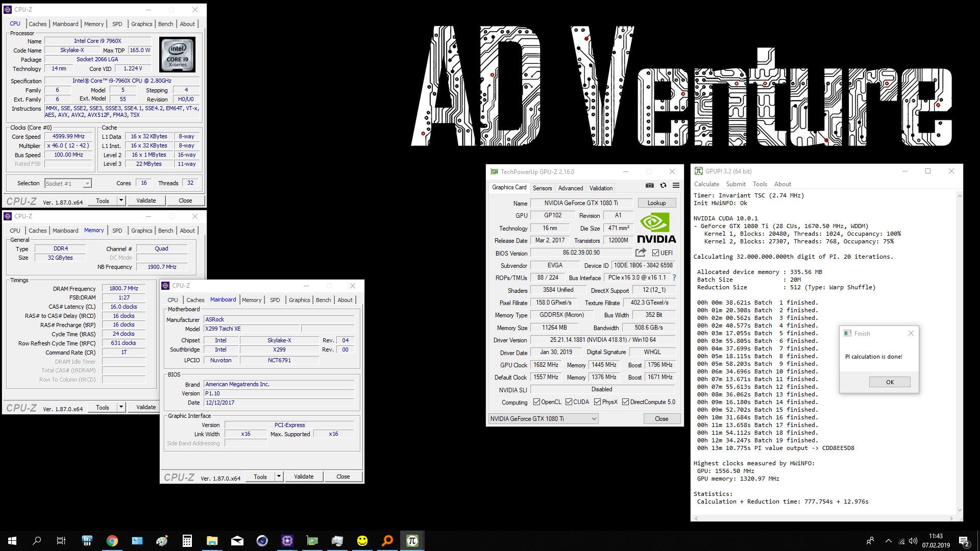The image size is (980, 551).
Task: Show hidden tray icons chevron
Action: click(x=889, y=541)
